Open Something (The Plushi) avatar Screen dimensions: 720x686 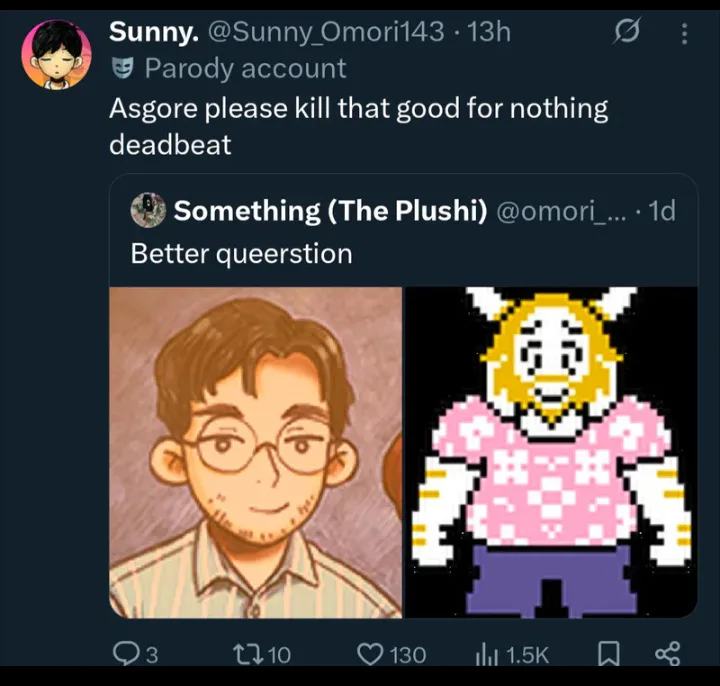[x=148, y=210]
